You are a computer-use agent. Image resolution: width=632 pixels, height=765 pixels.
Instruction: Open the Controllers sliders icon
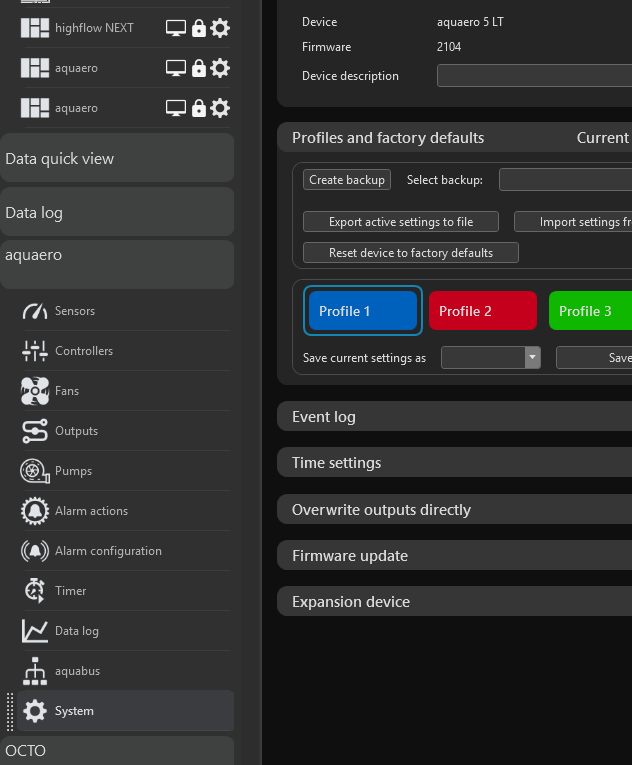[x=35, y=351]
